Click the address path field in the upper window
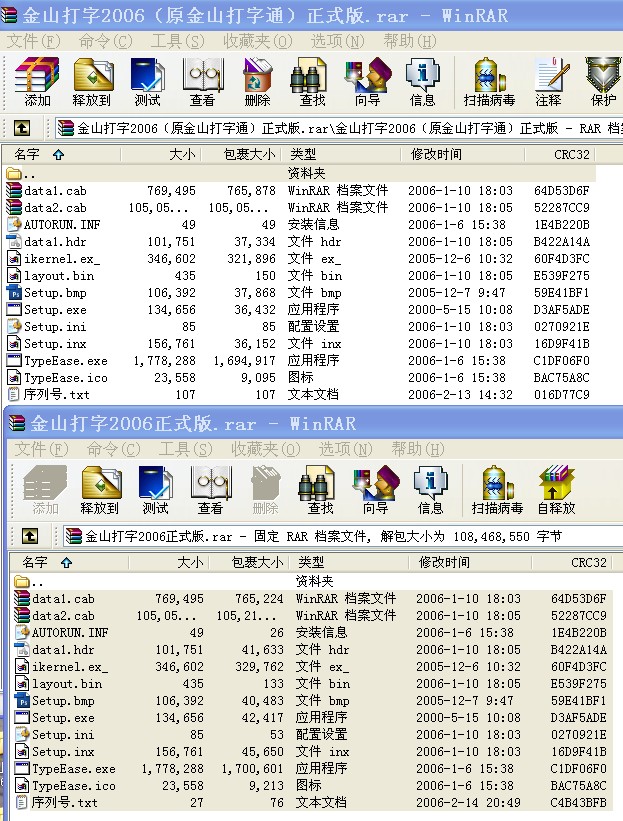Image resolution: width=623 pixels, height=821 pixels. 339,128
